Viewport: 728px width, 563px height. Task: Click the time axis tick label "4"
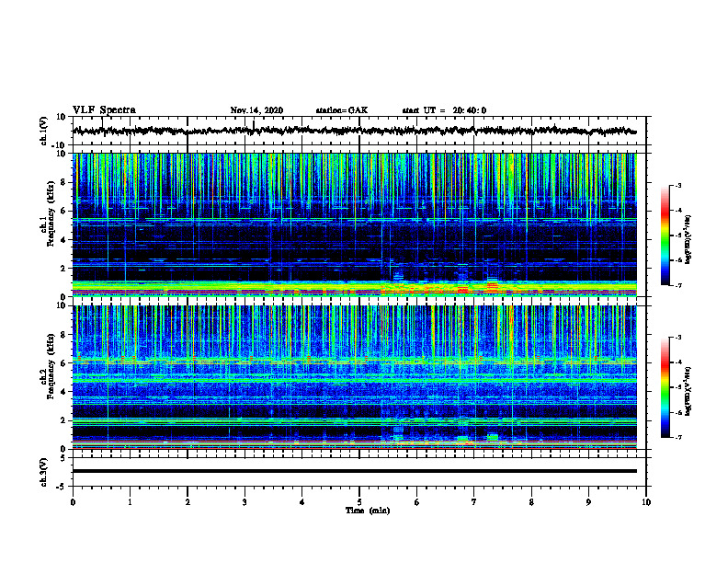pos(302,502)
